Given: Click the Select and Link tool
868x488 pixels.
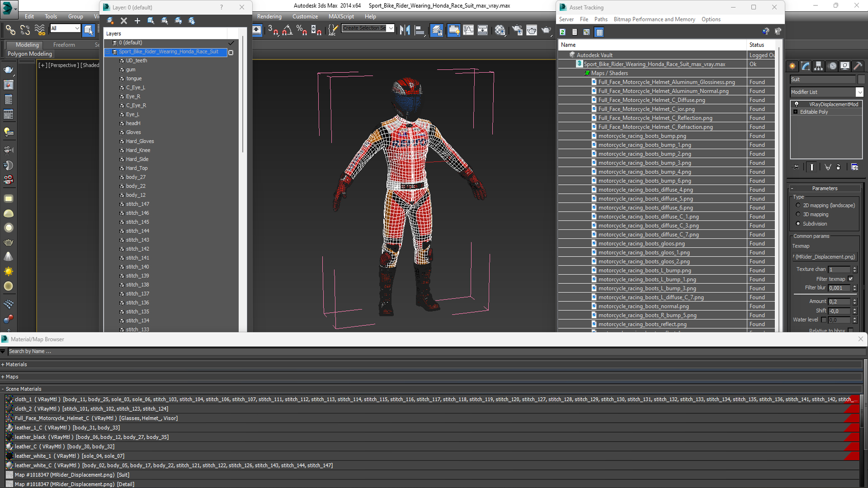Looking at the screenshot, I should pos(10,30).
